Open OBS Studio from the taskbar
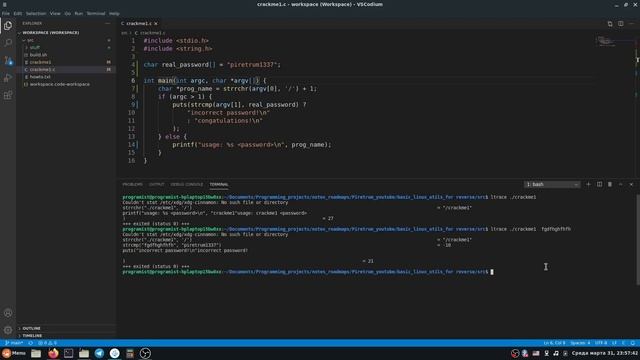 (x=145, y=353)
